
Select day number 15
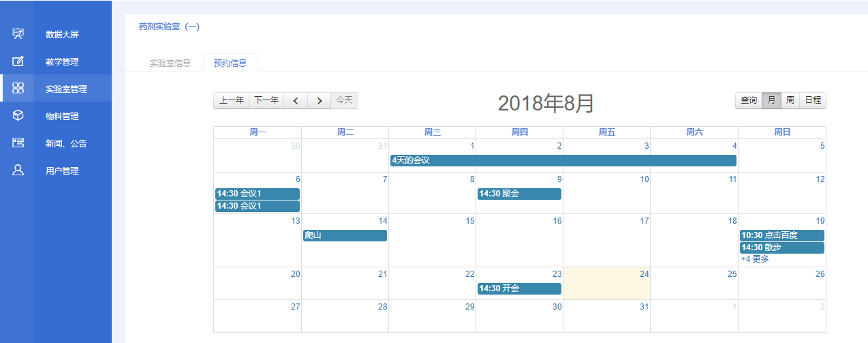[x=470, y=221]
